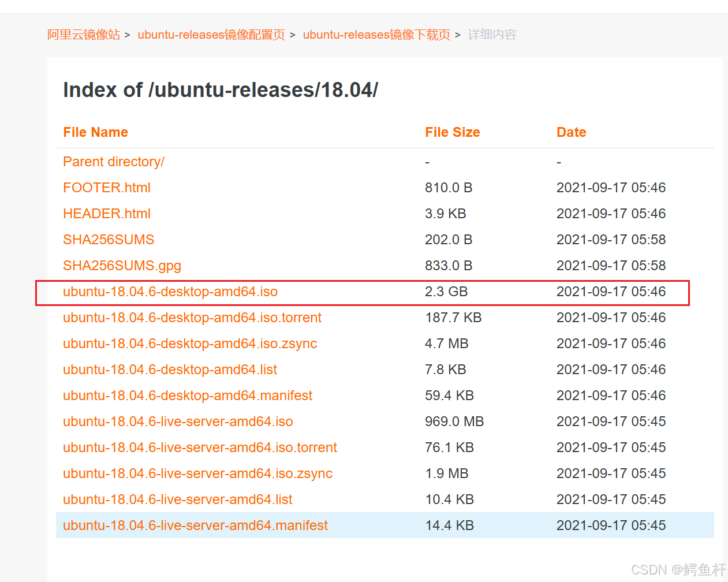Image resolution: width=728 pixels, height=582 pixels.
Task: Open the Parent directory/ link
Action: pyautogui.click(x=114, y=162)
